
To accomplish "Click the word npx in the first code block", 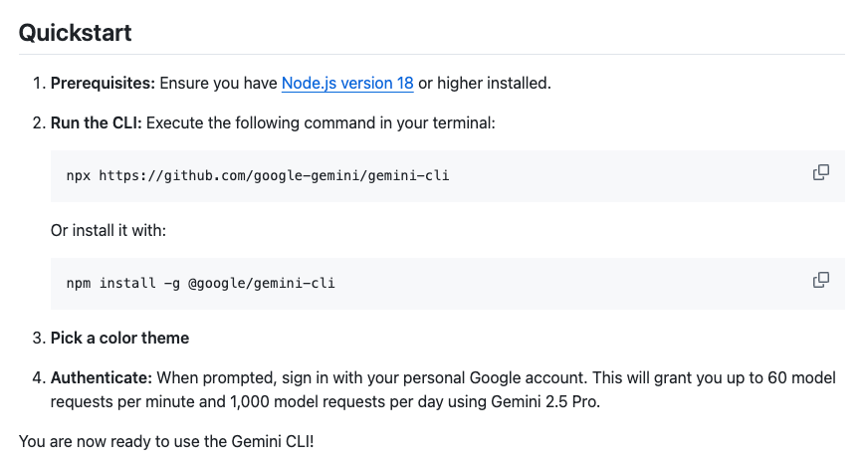I will point(79,174).
